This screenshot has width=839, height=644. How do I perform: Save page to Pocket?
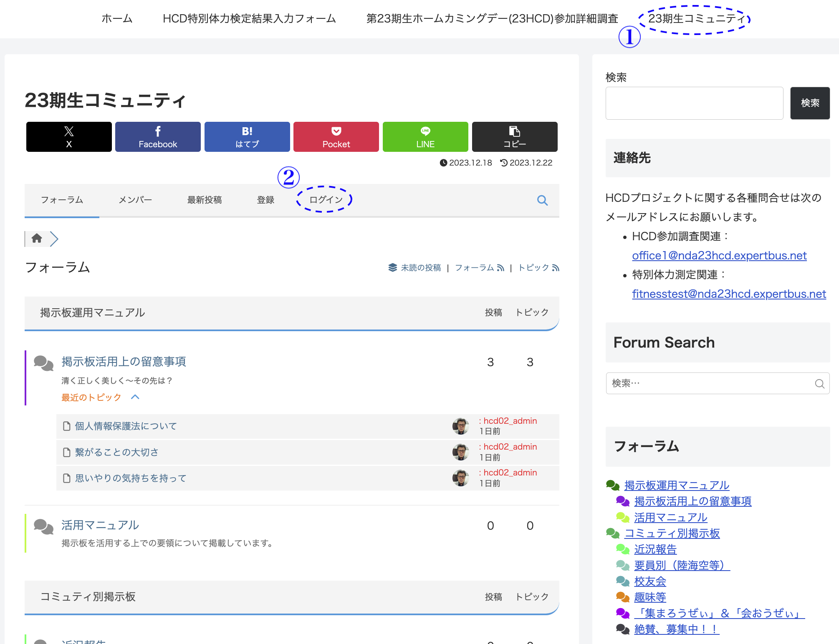point(336,137)
